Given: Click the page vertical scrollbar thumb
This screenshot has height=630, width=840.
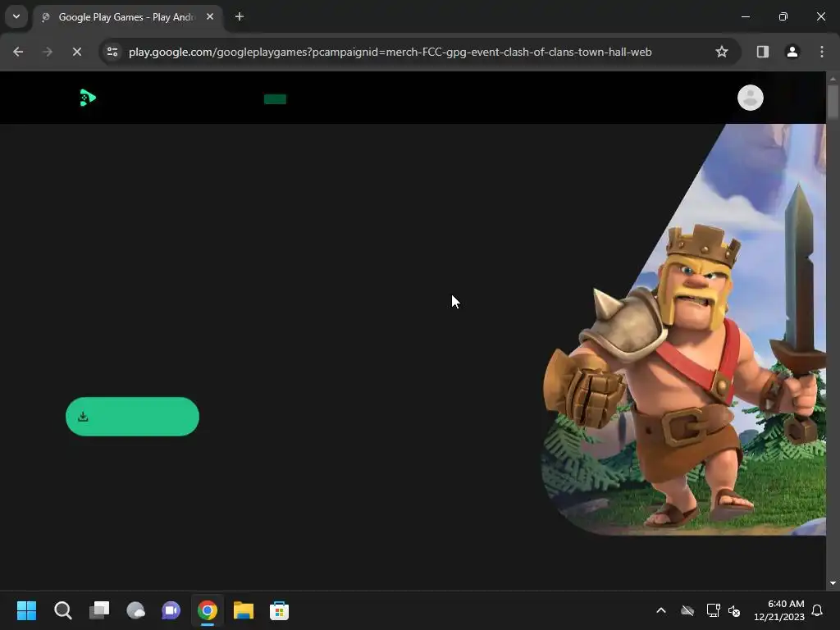Looking at the screenshot, I should [x=833, y=102].
